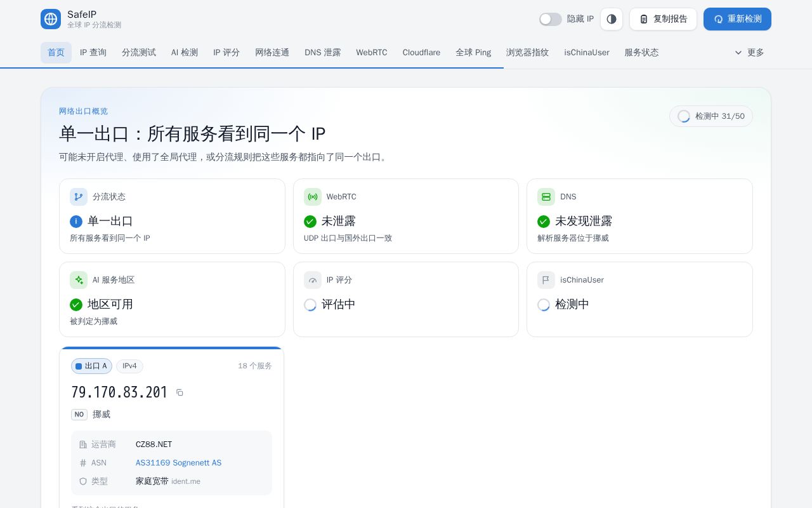Click the SafeIP globe logo icon
Viewport: 812px width, 508px height.
pyautogui.click(x=51, y=19)
